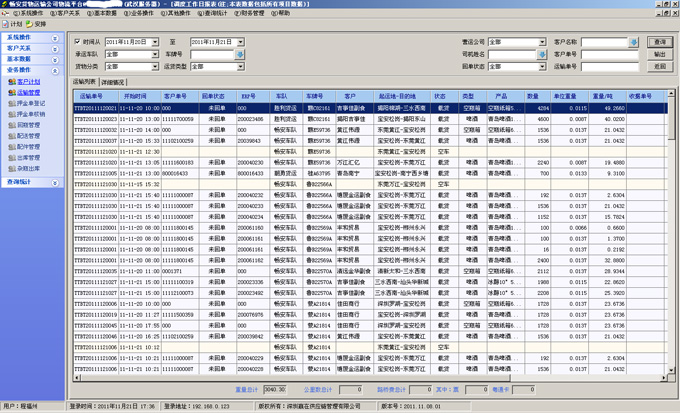Open the 系统操作 menu
Image resolution: width=680 pixels, height=413 pixels.
click(x=28, y=13)
